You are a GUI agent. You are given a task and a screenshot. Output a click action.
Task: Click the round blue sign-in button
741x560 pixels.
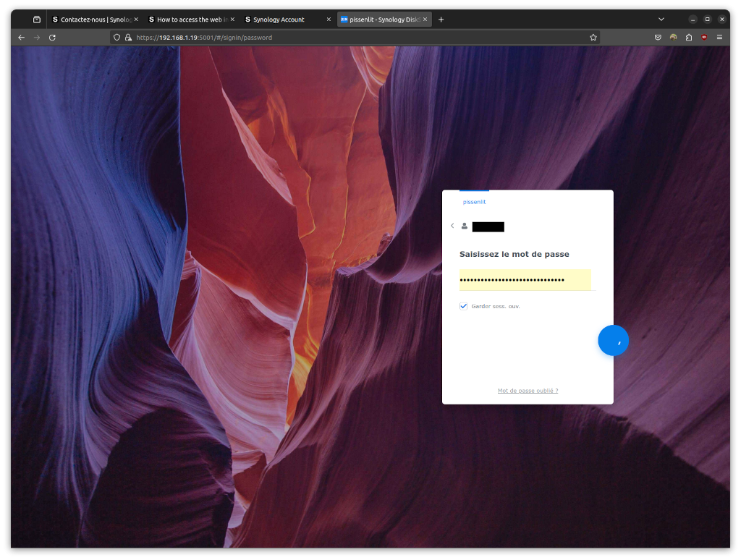click(613, 341)
